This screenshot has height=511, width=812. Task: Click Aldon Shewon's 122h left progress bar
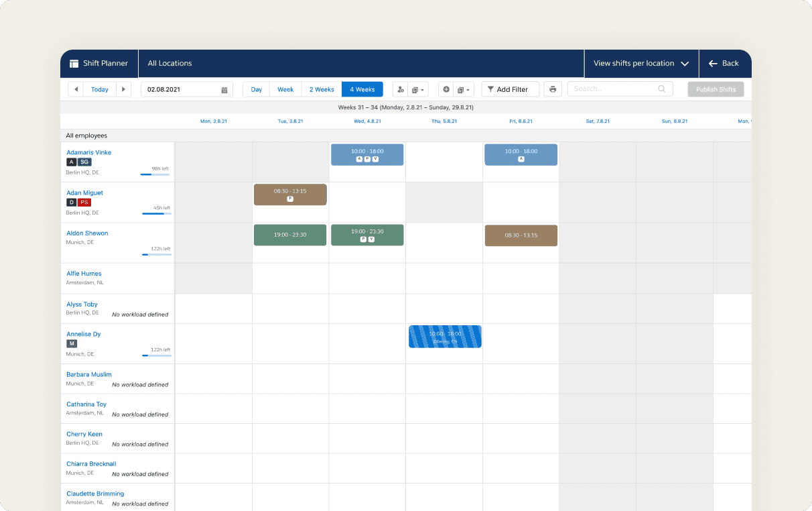[x=157, y=255]
